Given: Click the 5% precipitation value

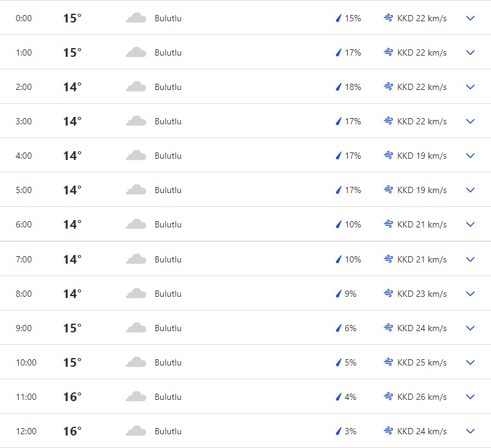Looking at the screenshot, I should click(350, 362).
